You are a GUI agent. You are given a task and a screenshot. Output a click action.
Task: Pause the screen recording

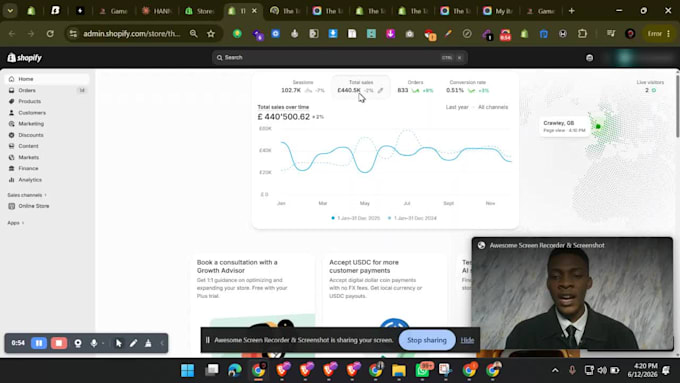tap(39, 343)
